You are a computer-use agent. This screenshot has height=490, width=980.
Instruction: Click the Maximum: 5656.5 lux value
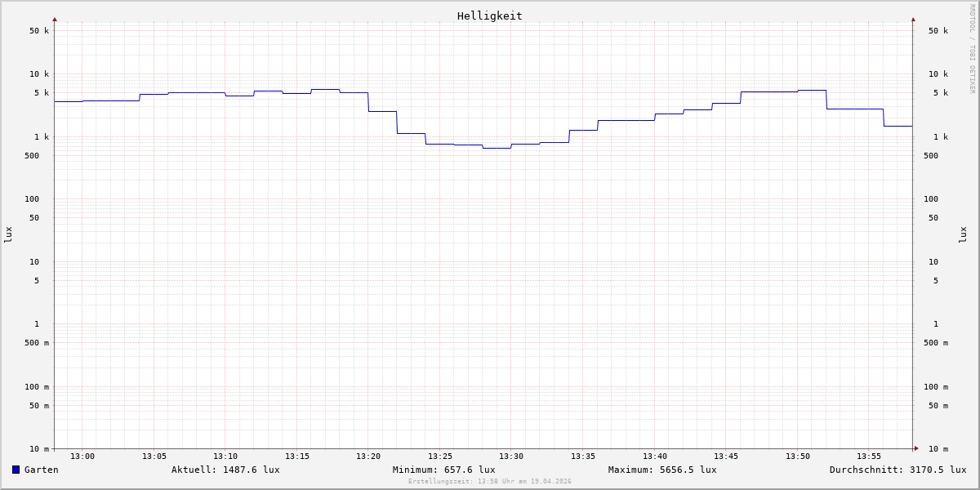tap(662, 470)
